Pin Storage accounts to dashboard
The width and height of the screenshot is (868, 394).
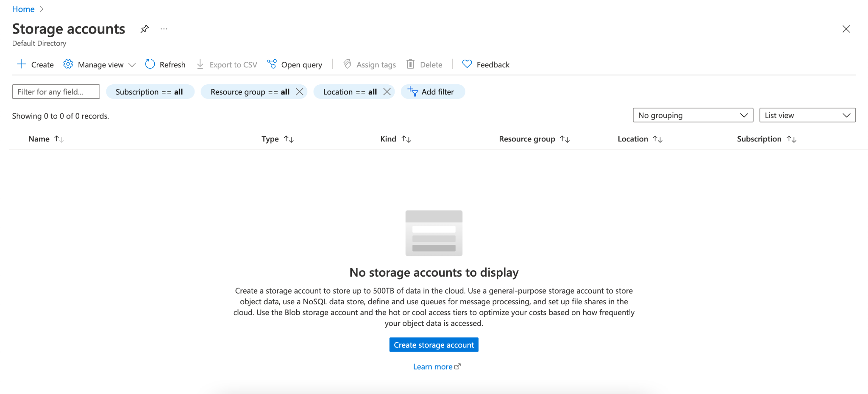click(145, 29)
